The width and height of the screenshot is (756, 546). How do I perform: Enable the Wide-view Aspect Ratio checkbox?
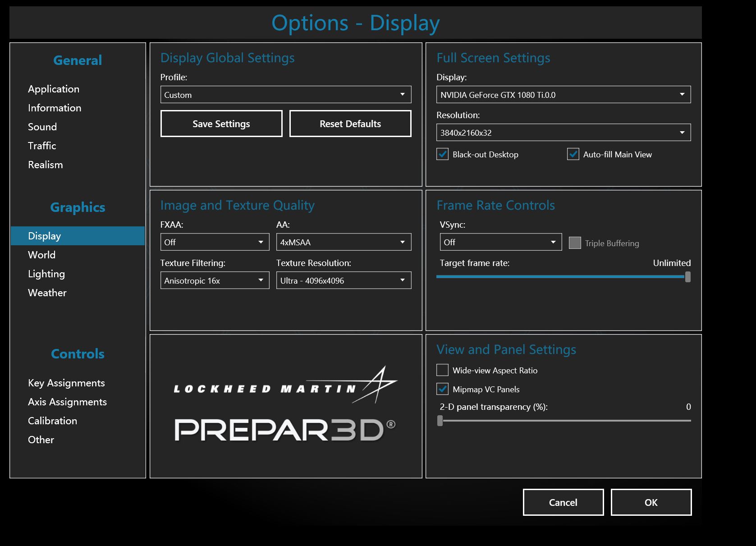click(x=442, y=370)
